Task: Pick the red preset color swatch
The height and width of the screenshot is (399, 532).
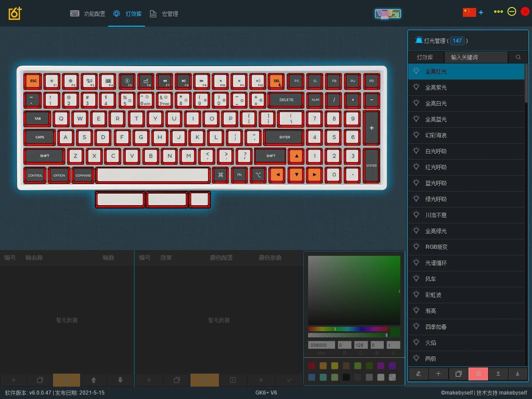Action: (x=312, y=366)
